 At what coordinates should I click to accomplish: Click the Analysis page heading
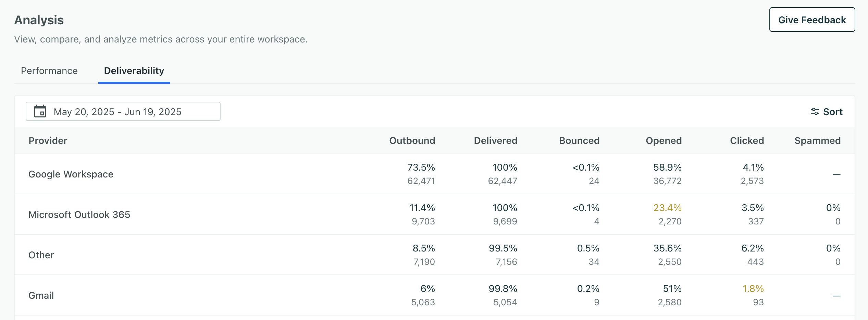pyautogui.click(x=39, y=20)
